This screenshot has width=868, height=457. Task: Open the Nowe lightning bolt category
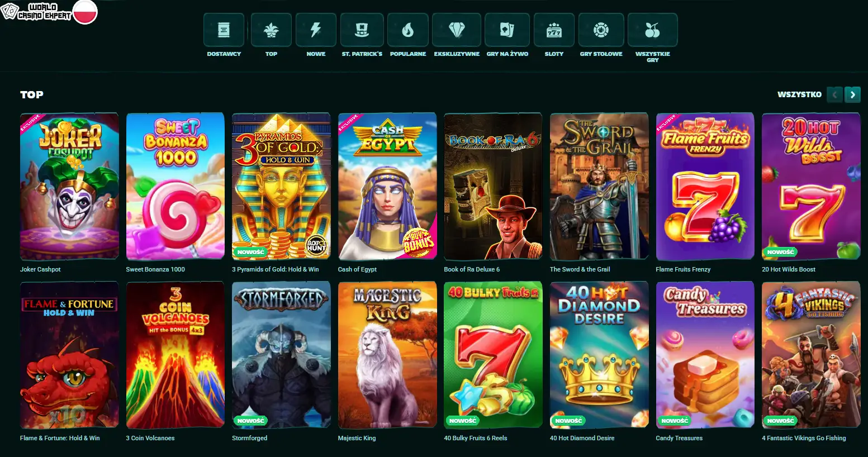pos(316,30)
